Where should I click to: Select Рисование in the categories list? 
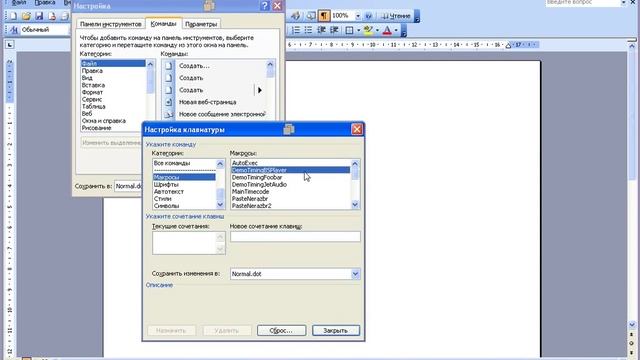point(113,128)
